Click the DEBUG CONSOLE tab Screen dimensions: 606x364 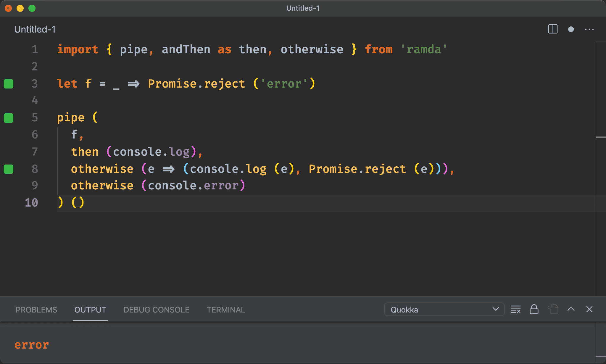pos(155,310)
